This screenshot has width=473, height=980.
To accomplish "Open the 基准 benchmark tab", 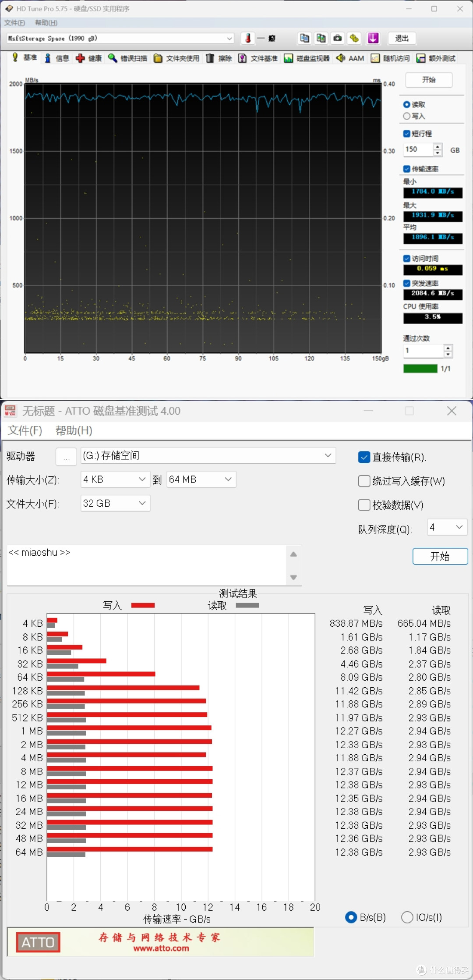I will [x=25, y=57].
